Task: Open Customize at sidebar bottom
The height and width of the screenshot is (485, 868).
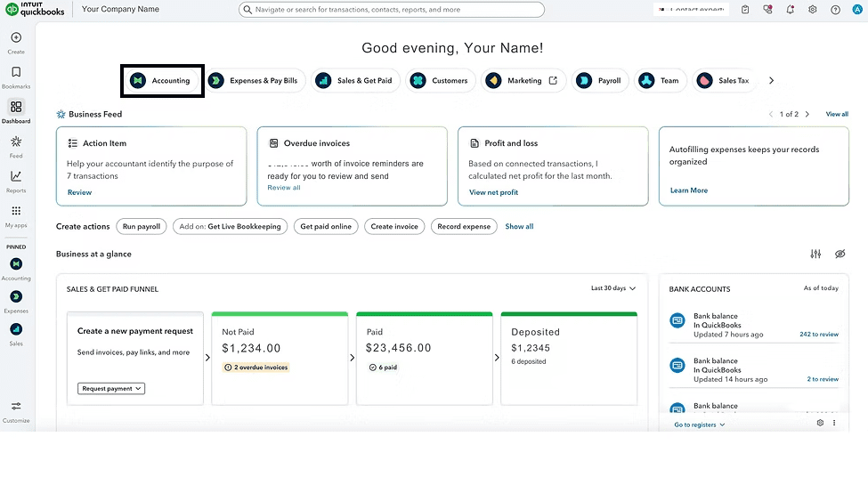Action: (x=16, y=407)
